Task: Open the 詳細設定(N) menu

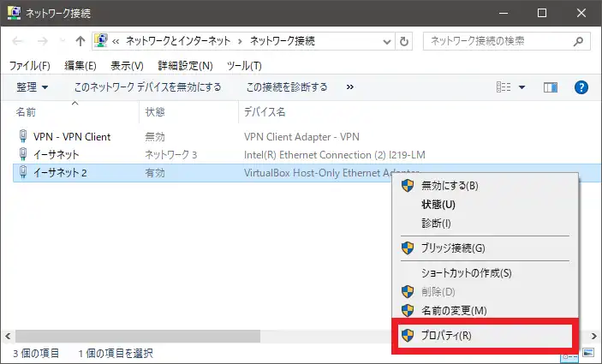Action: coord(186,66)
